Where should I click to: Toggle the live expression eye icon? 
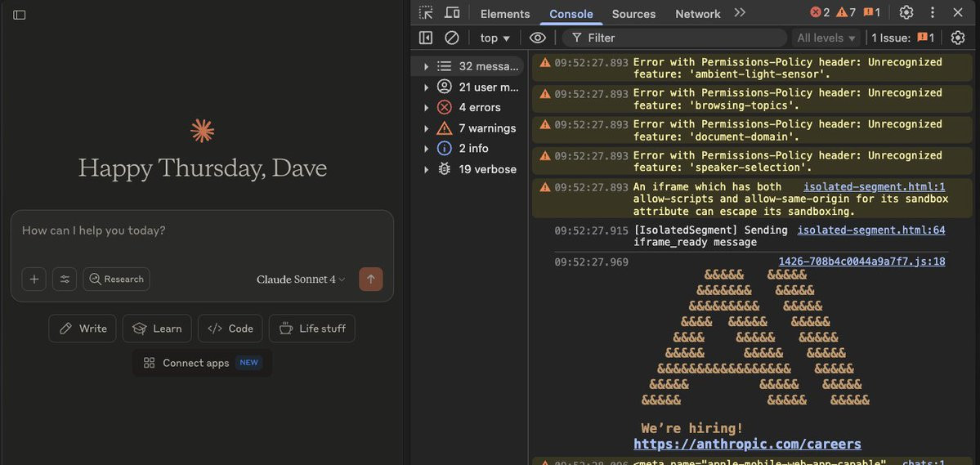click(538, 38)
